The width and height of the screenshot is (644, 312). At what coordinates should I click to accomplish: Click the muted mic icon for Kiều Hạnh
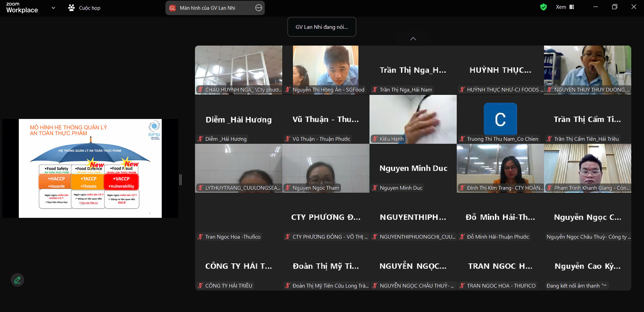point(375,139)
